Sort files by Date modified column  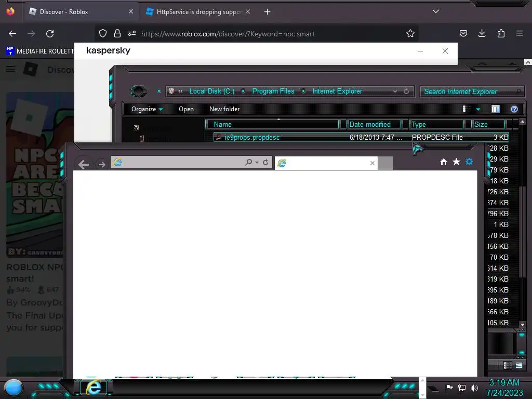pos(374,125)
